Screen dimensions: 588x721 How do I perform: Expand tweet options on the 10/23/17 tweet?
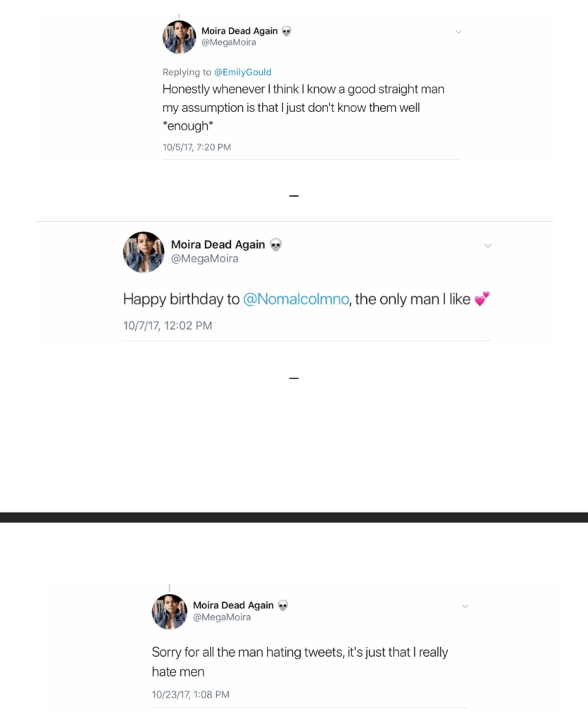465,606
